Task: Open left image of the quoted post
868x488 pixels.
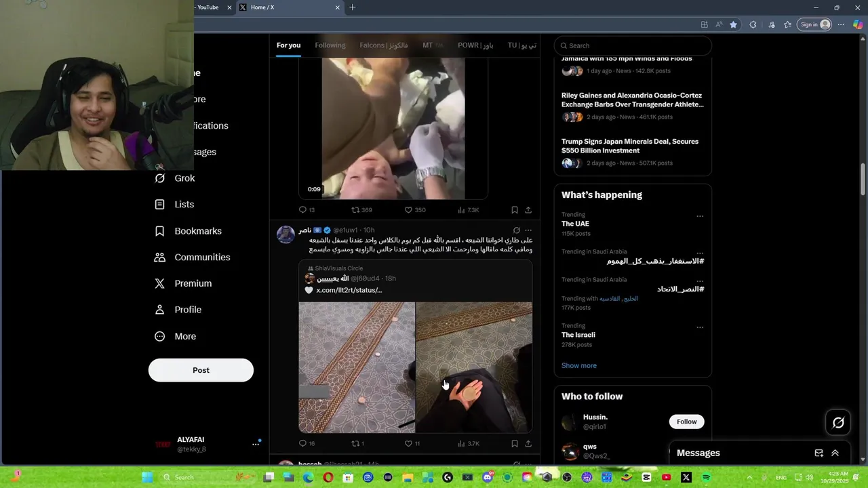Action: [357, 367]
